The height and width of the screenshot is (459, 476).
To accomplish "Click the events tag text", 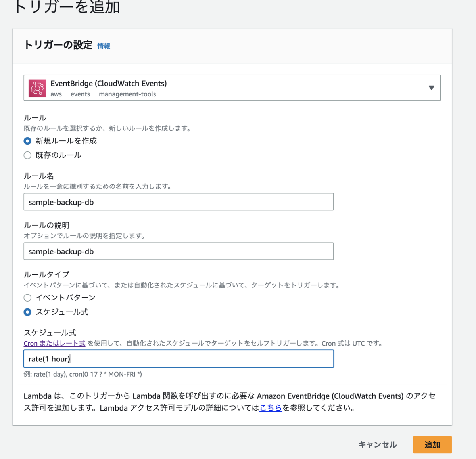I will [x=80, y=94].
